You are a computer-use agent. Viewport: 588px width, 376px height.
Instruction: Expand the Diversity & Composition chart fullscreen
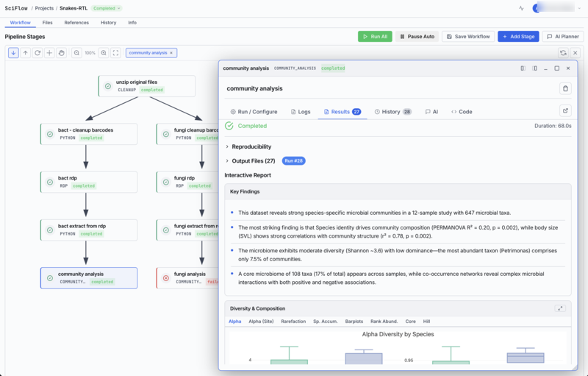pos(560,308)
